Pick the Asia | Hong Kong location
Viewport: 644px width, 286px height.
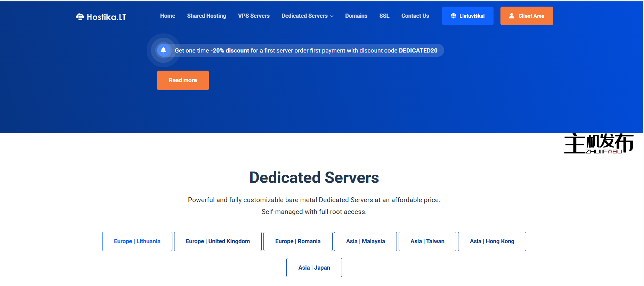(x=492, y=241)
